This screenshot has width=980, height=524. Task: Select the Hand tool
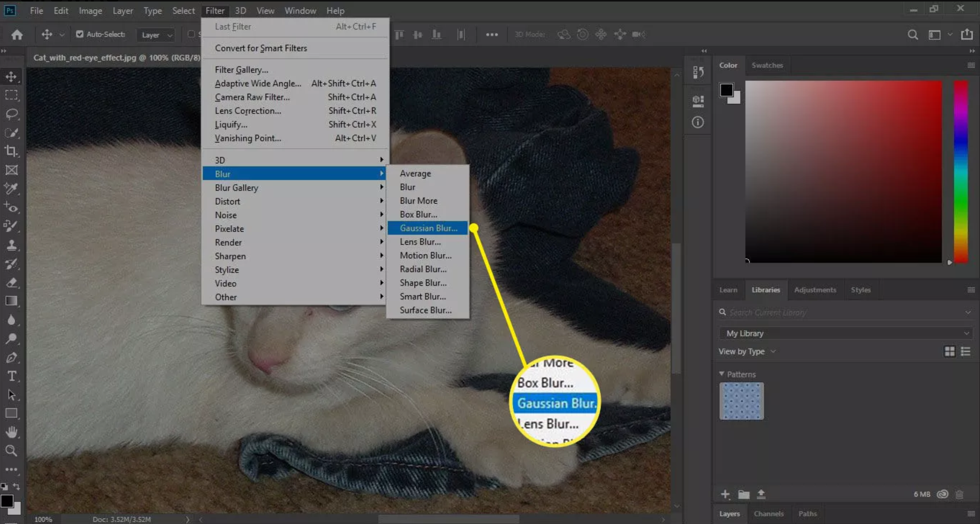pyautogui.click(x=12, y=431)
